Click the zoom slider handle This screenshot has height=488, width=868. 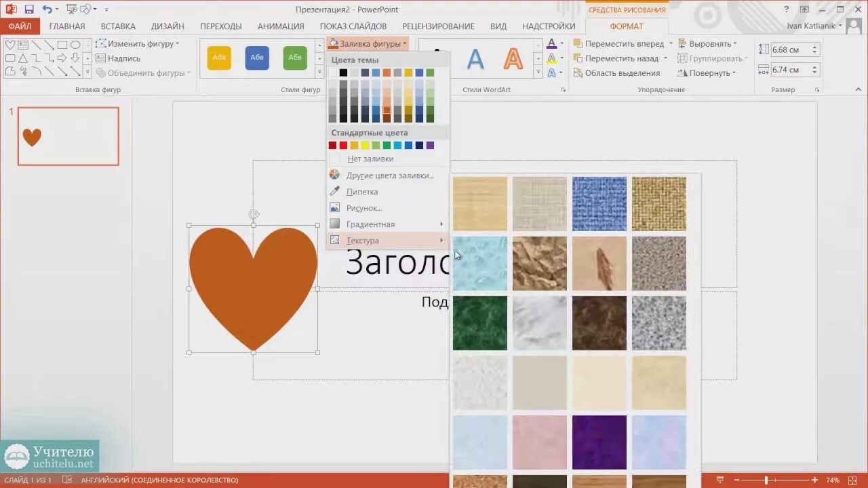coord(766,480)
